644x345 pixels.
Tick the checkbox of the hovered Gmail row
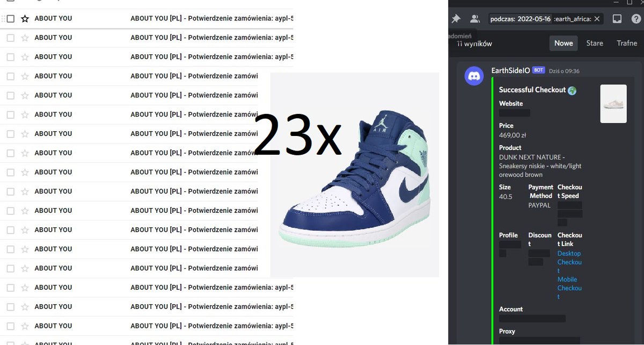coord(10,19)
